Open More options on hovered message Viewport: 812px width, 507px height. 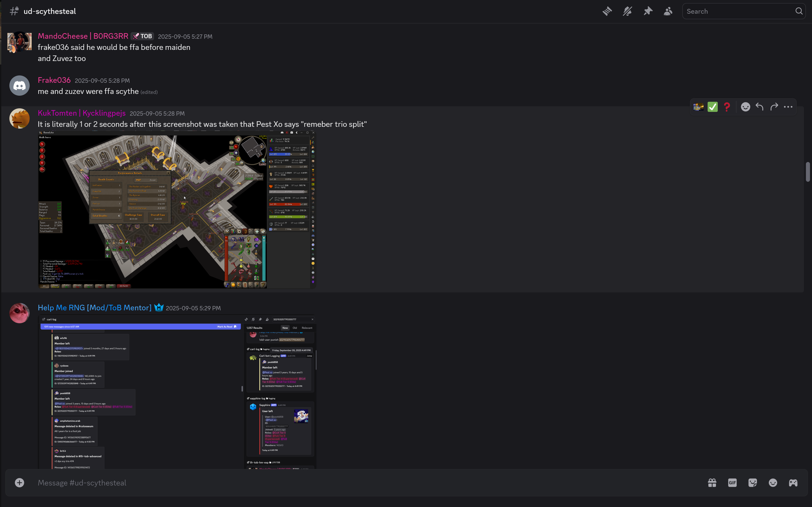tap(788, 107)
